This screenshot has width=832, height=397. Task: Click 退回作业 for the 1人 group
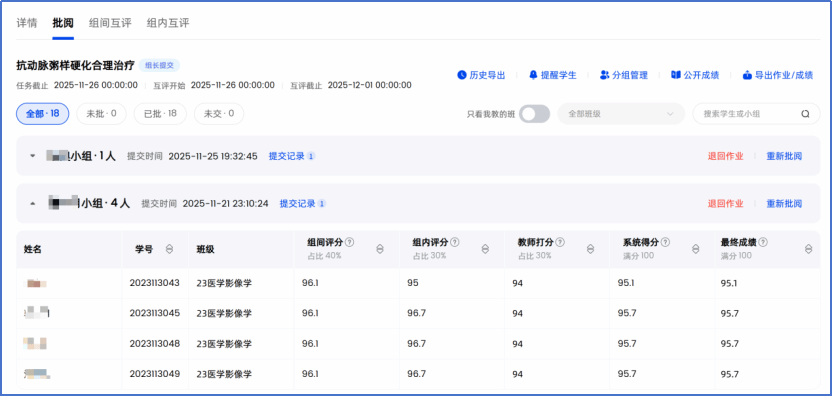point(725,156)
